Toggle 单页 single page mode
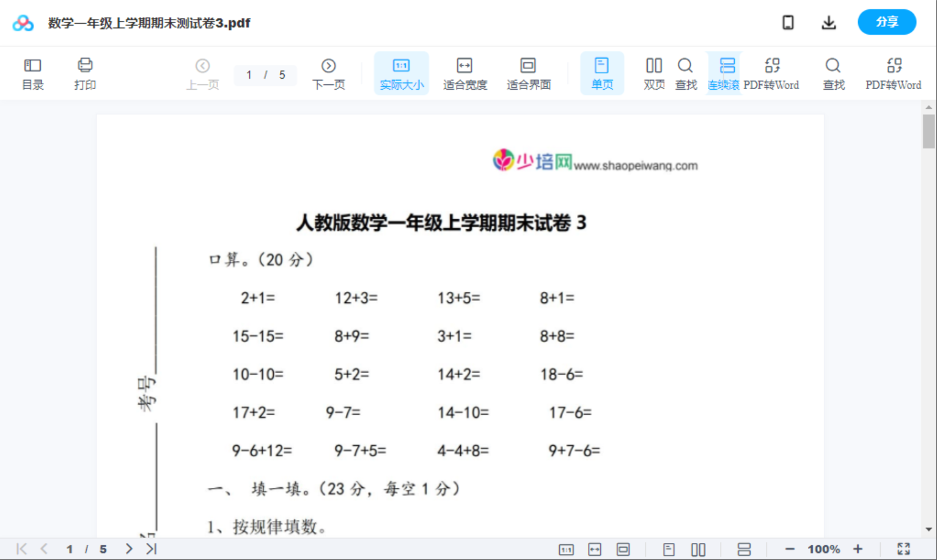Image resolution: width=937 pixels, height=560 pixels. pos(602,72)
